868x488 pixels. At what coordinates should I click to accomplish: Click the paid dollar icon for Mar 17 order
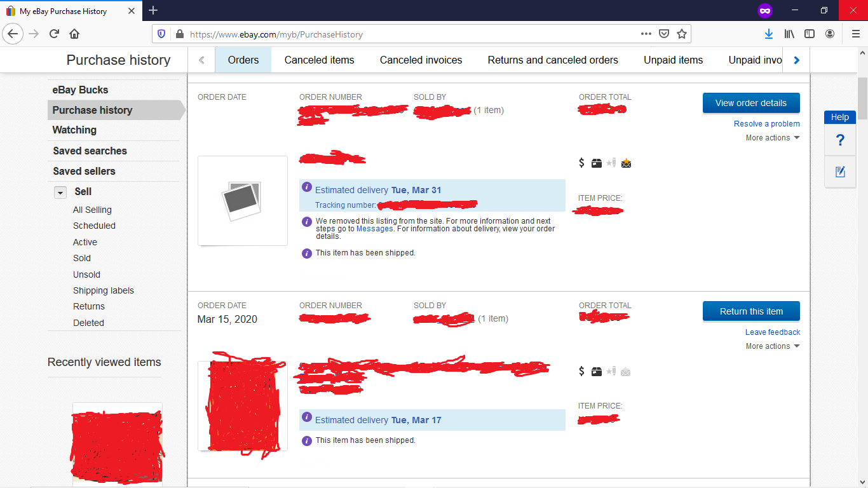click(581, 371)
